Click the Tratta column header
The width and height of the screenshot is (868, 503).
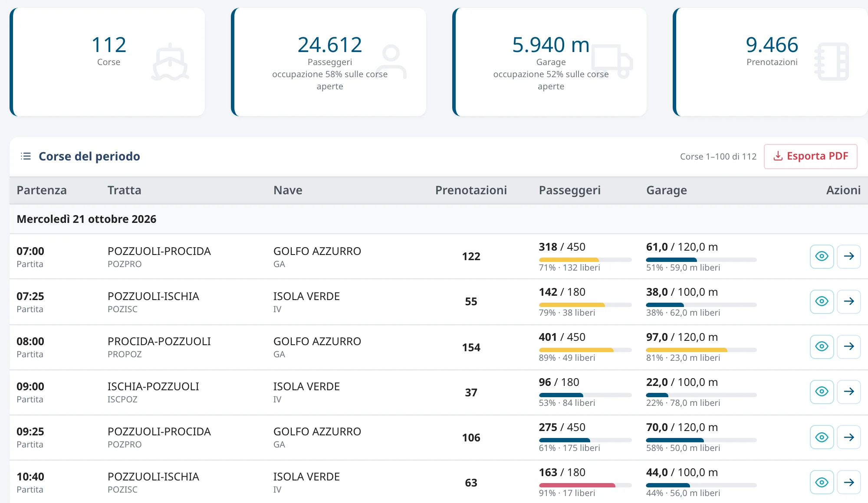[x=124, y=190]
